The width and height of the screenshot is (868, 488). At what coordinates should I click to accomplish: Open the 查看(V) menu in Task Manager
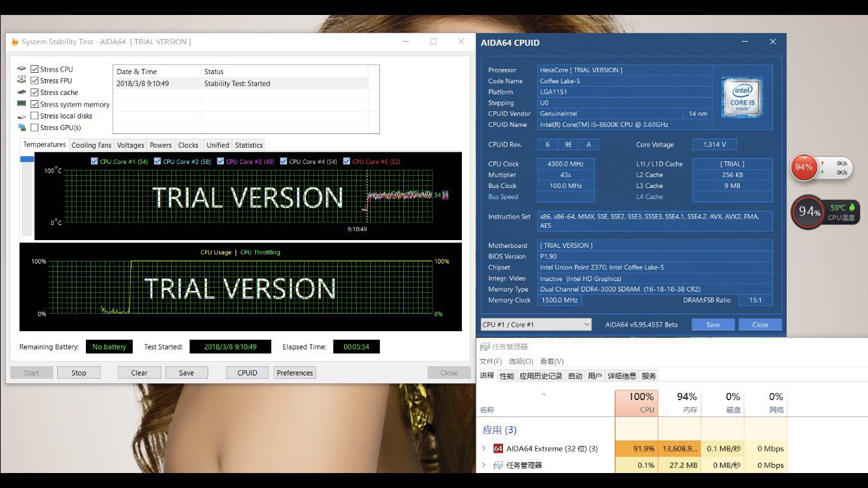pyautogui.click(x=551, y=361)
